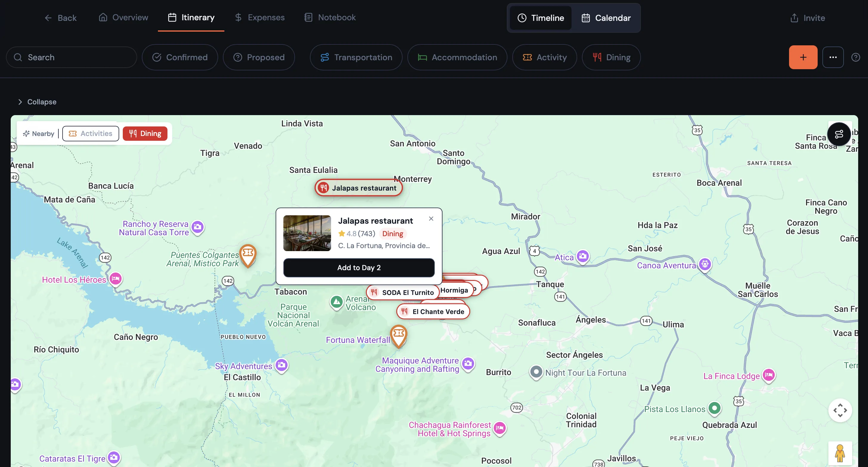Click the Street View pegman icon
The width and height of the screenshot is (868, 467).
coord(840,453)
